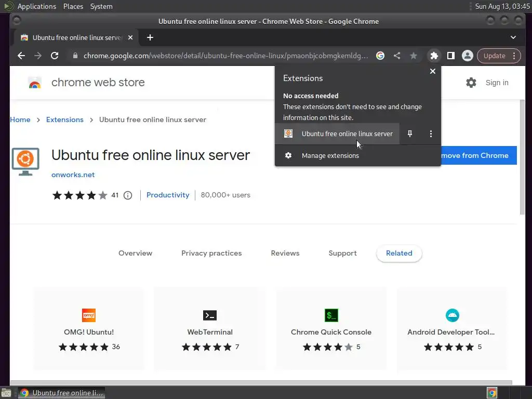The width and height of the screenshot is (532, 399).
Task: Open the System menu
Action: (101, 6)
